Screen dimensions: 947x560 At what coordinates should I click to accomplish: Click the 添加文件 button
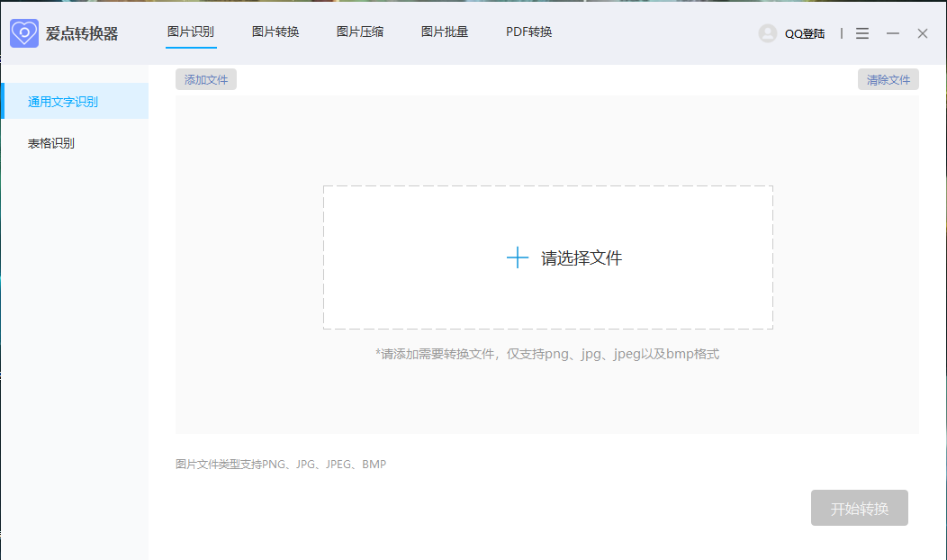205,79
